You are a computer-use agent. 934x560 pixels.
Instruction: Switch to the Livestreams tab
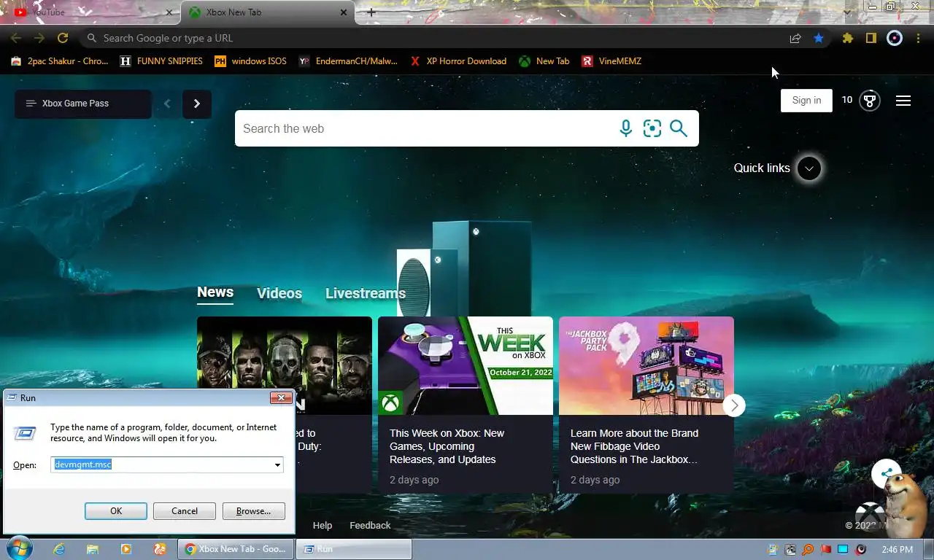coord(366,293)
